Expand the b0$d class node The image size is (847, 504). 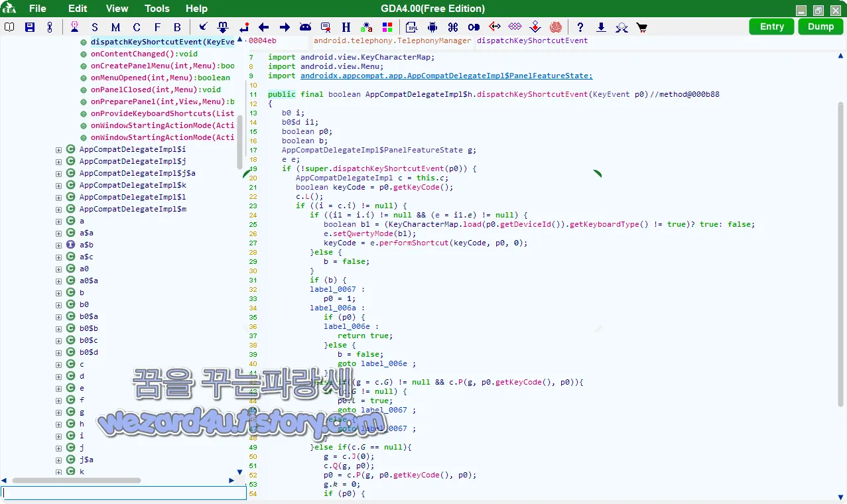(x=58, y=353)
